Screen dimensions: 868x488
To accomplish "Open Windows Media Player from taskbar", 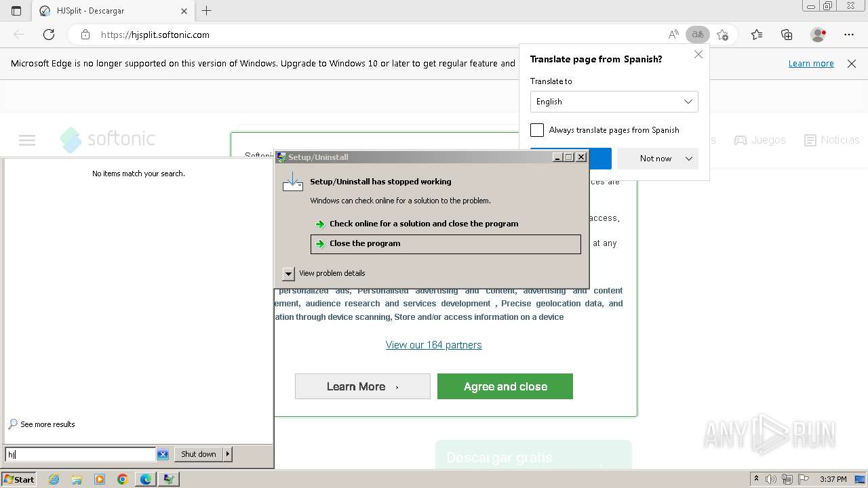I will (100, 479).
